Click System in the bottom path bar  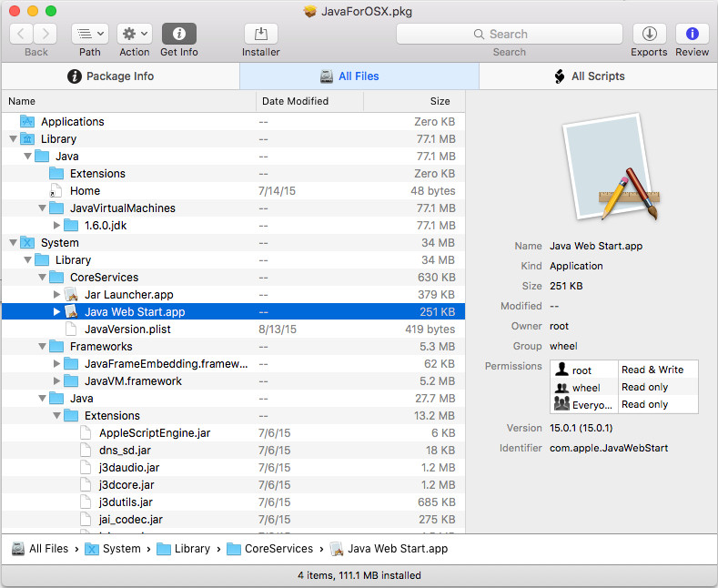(113, 549)
